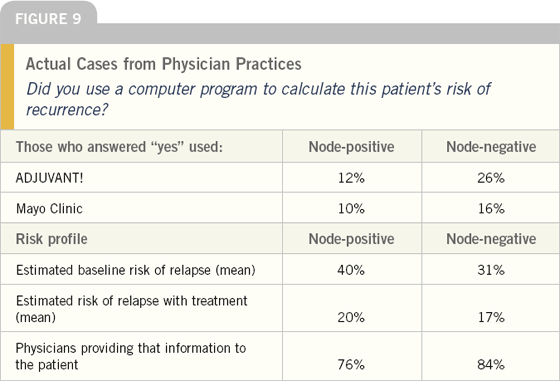Click the 26% ADJUVANT! node-negative cell
560x381 pixels.
click(x=491, y=177)
